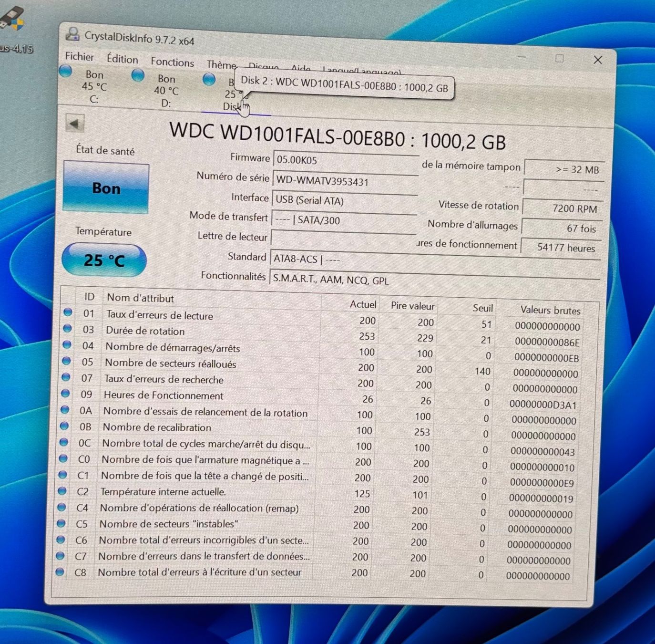Viewport: 655px width, 644px height.
Task: Click the CrystalDiskInfo title bar icon
Action: 72,34
